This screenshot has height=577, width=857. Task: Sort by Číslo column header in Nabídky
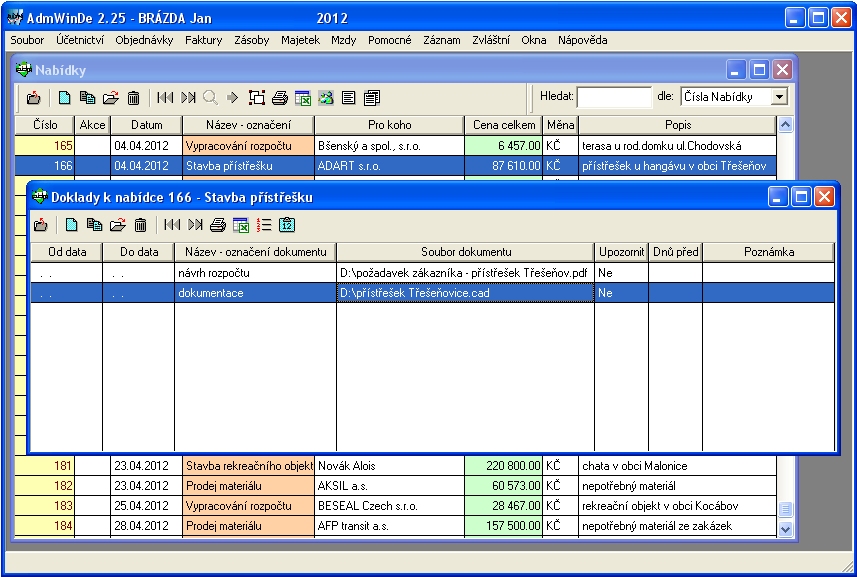(x=45, y=125)
